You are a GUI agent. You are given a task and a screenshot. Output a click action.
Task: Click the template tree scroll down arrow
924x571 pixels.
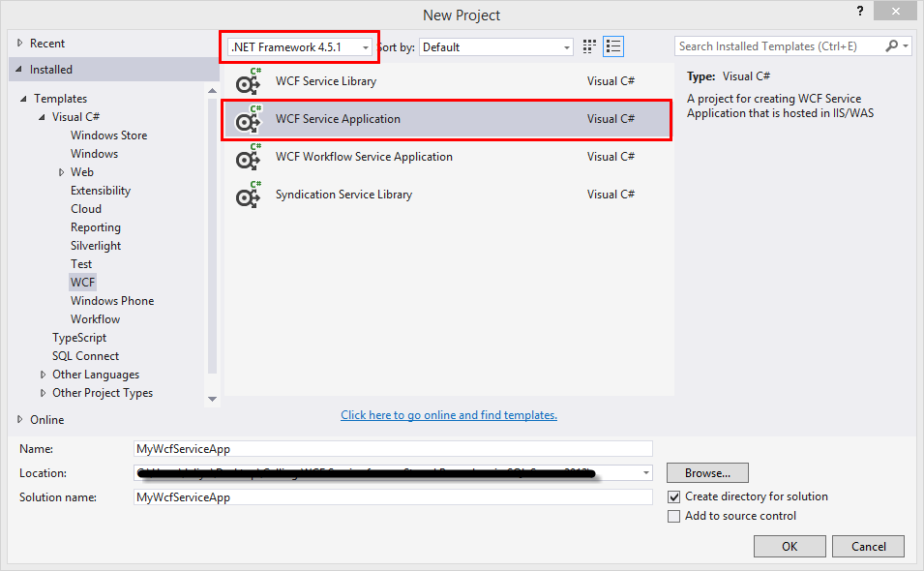pos(212,399)
